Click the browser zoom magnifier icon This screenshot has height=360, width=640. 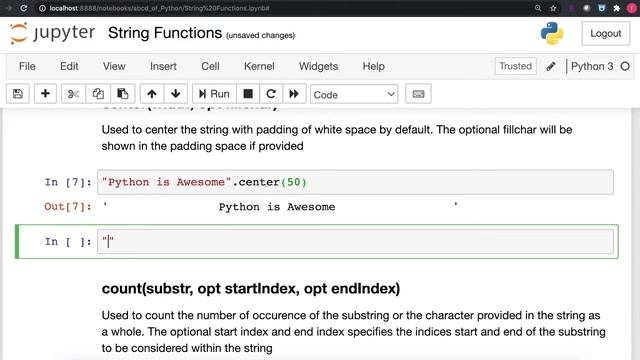coord(538,8)
